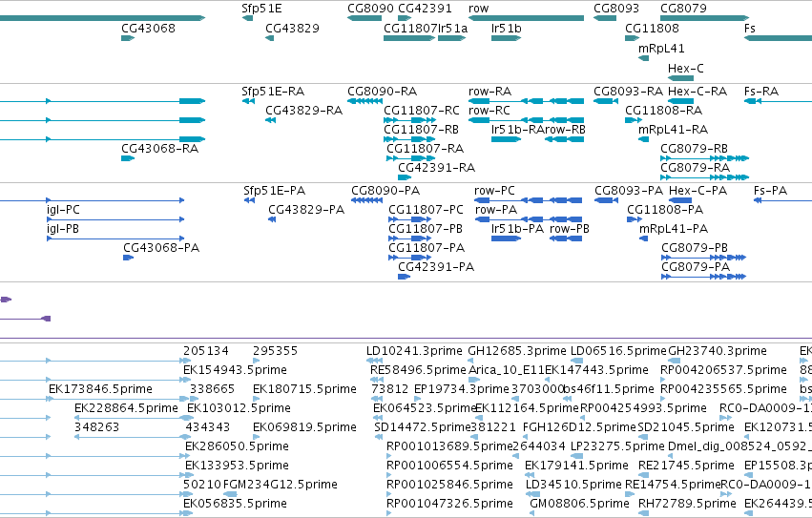Select the Fs-PA protein label
This screenshot has height=518, width=812.
771,191
